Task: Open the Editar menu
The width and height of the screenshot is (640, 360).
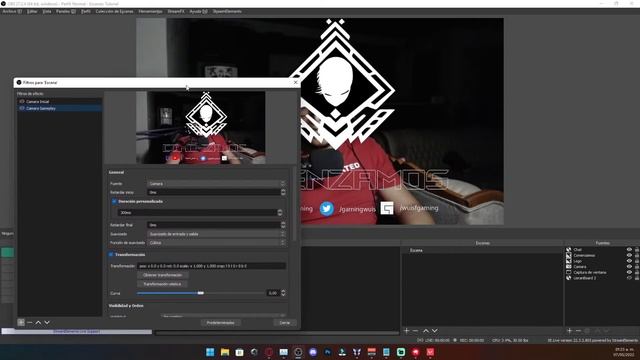Action: (x=32, y=11)
